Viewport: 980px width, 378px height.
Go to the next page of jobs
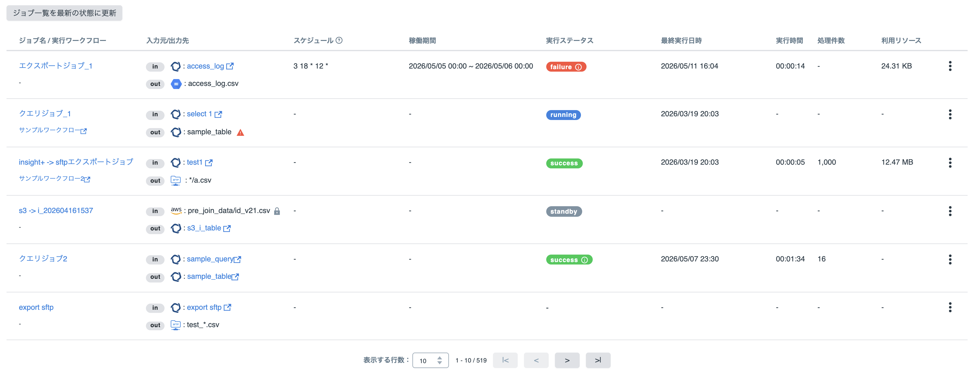[x=567, y=361]
